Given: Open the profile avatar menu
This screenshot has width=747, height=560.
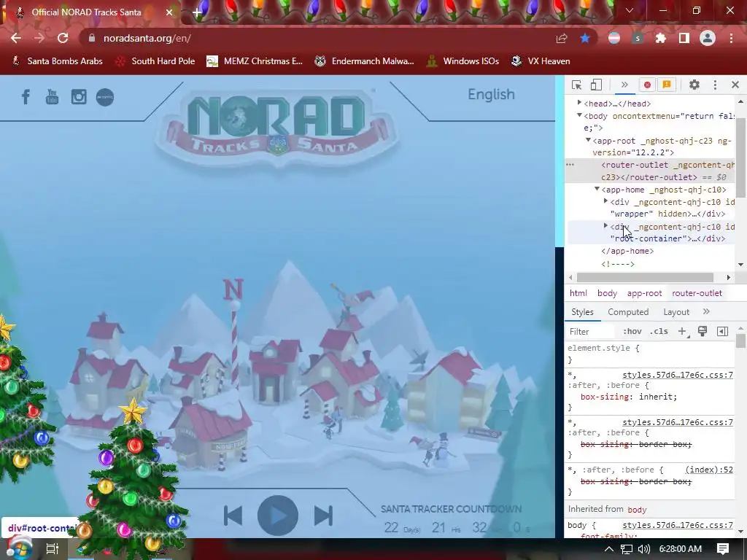Looking at the screenshot, I should pos(708,38).
